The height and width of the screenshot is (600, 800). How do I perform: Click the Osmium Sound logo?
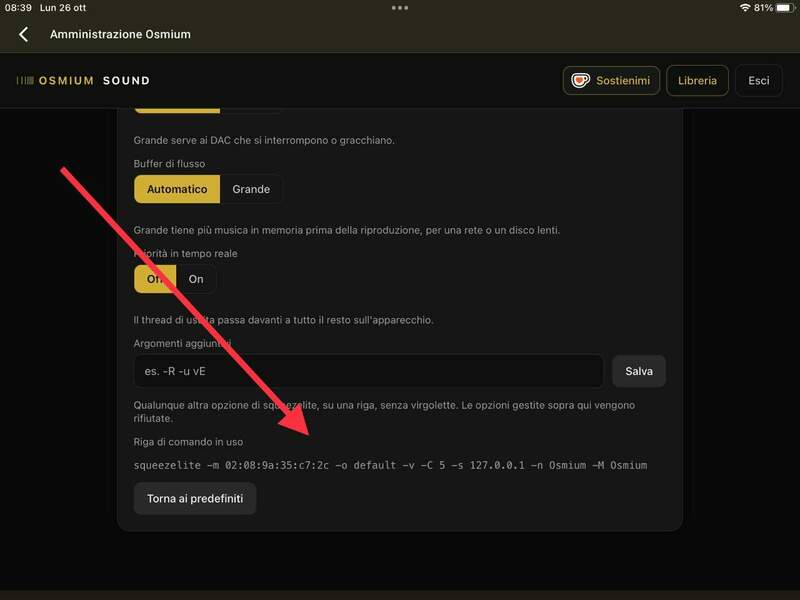pyautogui.click(x=83, y=81)
